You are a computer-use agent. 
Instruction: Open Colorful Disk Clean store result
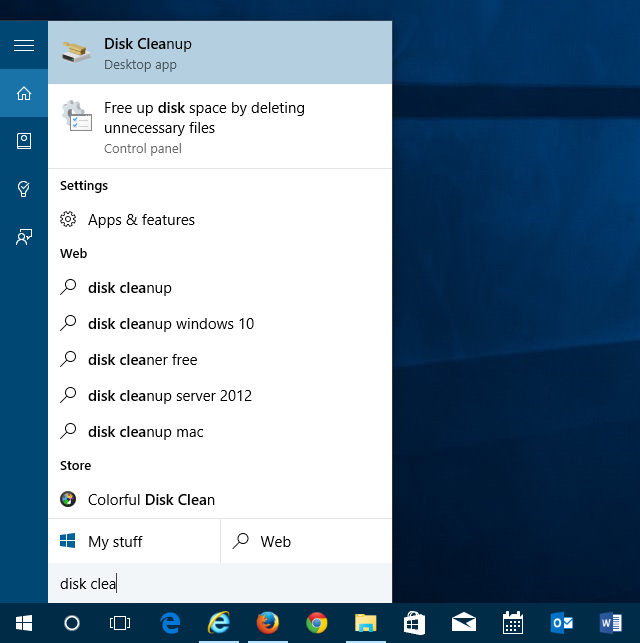click(x=151, y=500)
